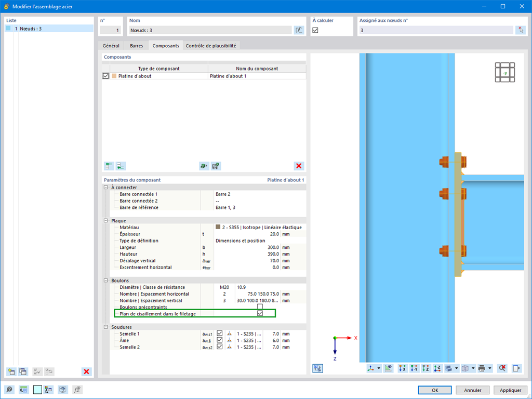Delete selected component with red X

(x=299, y=166)
